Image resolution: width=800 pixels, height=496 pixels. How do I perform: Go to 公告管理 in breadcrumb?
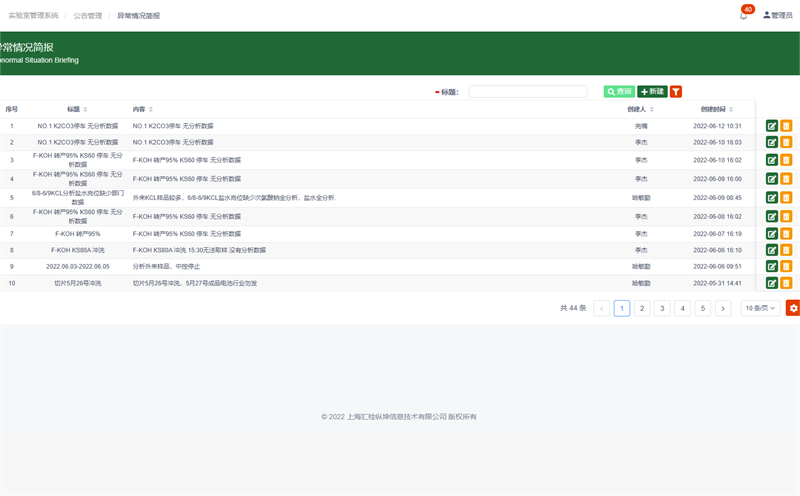tap(87, 16)
